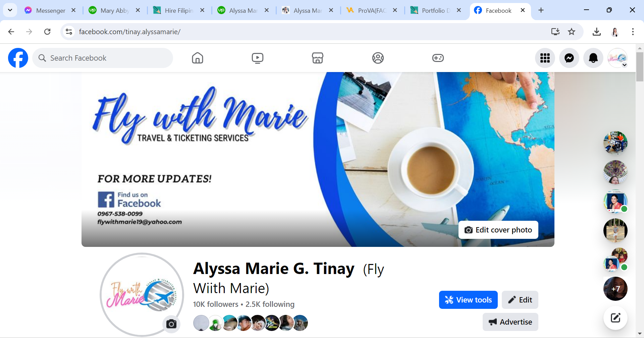
Task: Install the Facebook app icon
Action: [555, 31]
